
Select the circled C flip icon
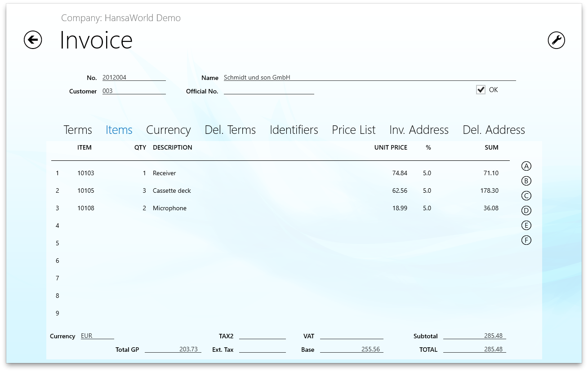coord(526,196)
